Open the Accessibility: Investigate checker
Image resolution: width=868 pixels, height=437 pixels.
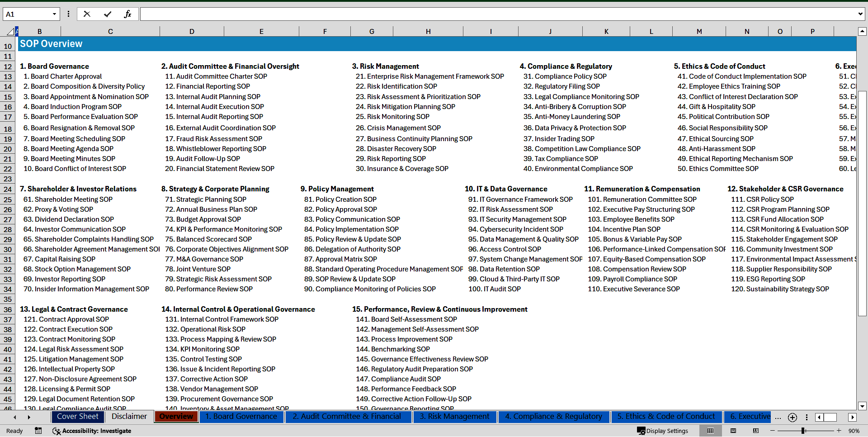(x=92, y=431)
